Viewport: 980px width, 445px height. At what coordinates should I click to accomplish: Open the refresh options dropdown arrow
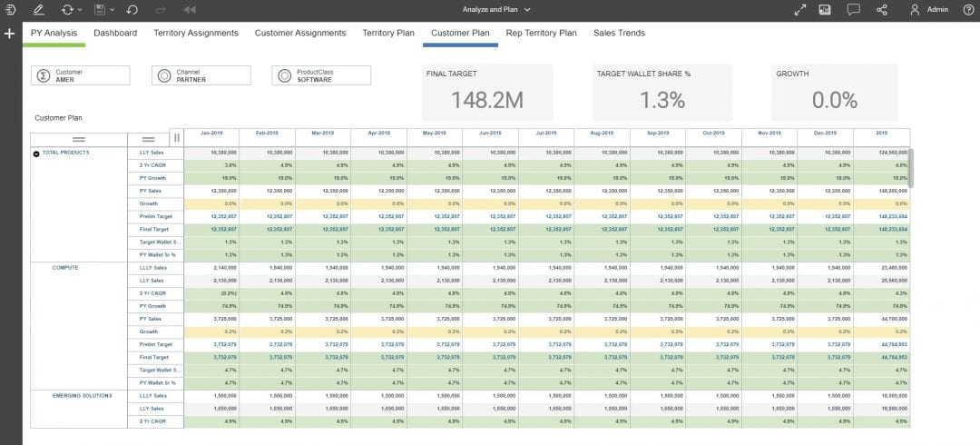81,10
